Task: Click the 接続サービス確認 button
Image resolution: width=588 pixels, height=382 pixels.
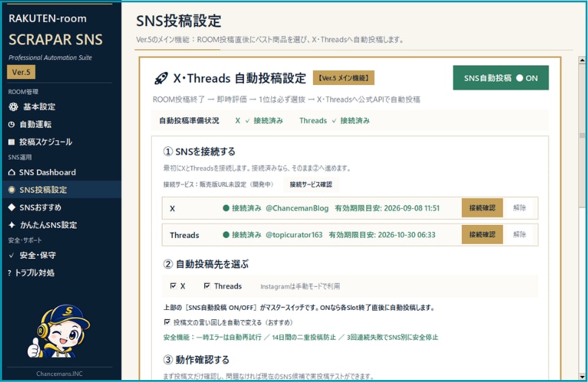Action: coord(311,184)
